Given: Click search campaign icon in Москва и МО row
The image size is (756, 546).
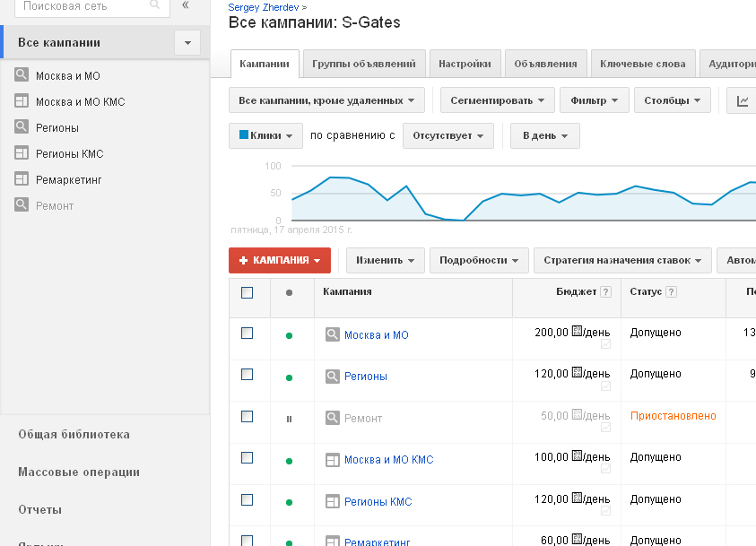Looking at the screenshot, I should click(332, 334).
